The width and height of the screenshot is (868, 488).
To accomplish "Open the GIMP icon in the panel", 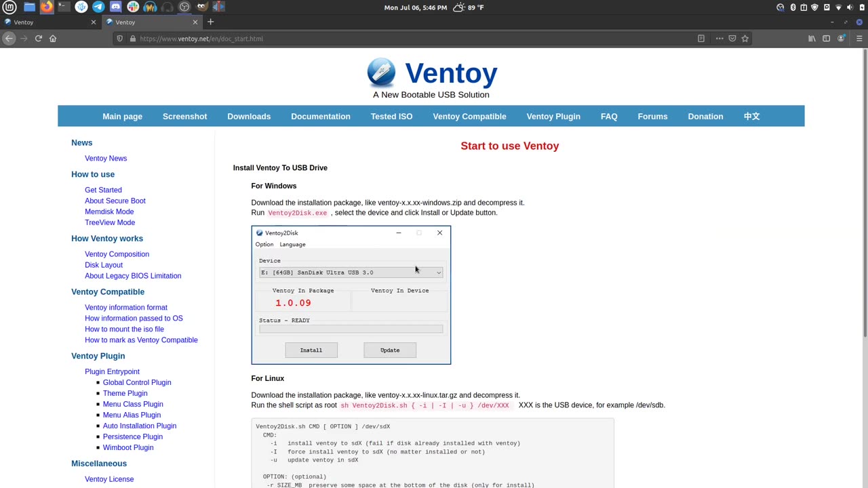I will coord(201,7).
